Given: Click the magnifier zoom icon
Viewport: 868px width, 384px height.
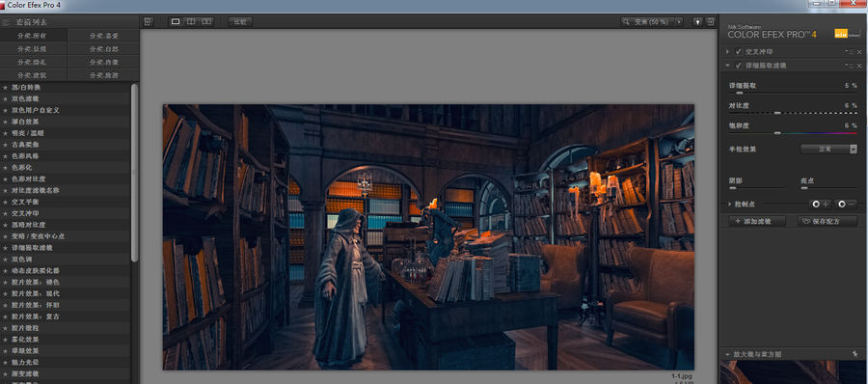Looking at the screenshot, I should click(x=626, y=21).
